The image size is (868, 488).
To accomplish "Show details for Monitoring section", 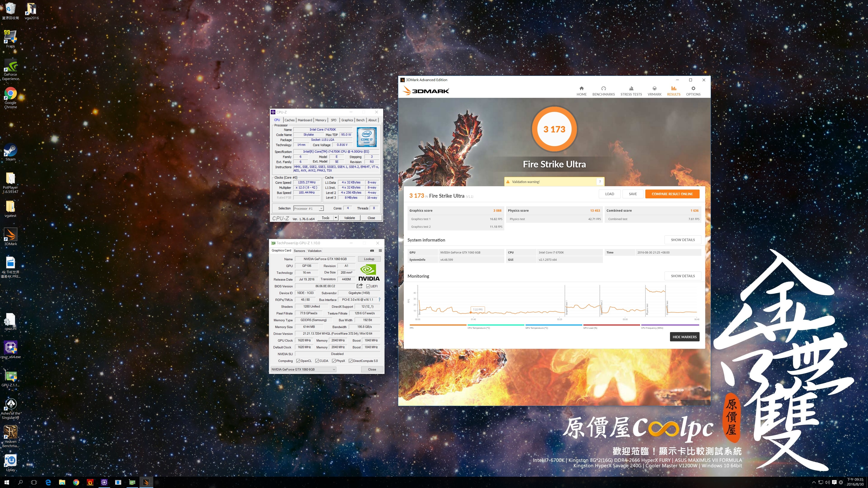I will coord(683,276).
